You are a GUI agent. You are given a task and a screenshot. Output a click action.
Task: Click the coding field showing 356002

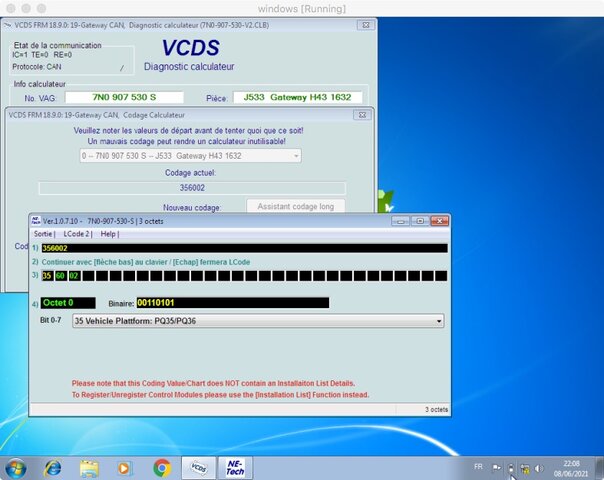pyautogui.click(x=245, y=248)
